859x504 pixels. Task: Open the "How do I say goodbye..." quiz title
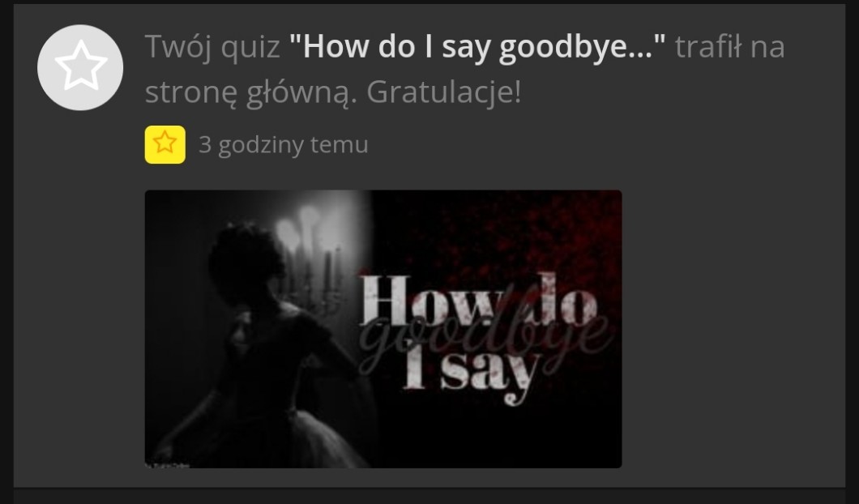coord(477,47)
